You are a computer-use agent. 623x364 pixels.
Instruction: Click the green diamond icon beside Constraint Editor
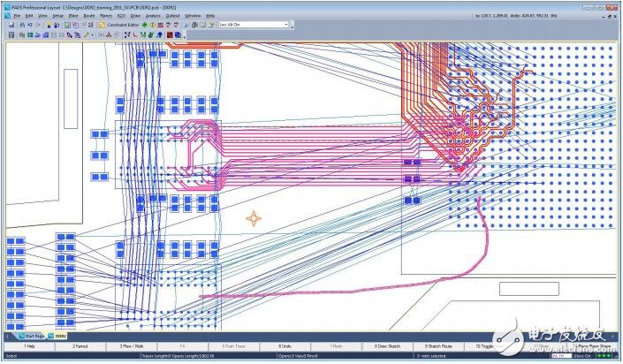[x=144, y=25]
